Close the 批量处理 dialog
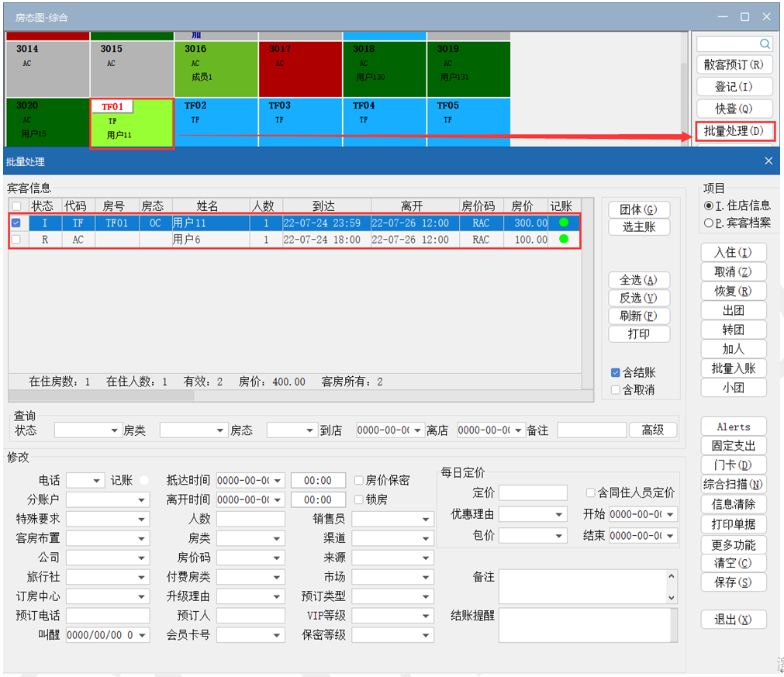The image size is (784, 677). click(x=768, y=161)
